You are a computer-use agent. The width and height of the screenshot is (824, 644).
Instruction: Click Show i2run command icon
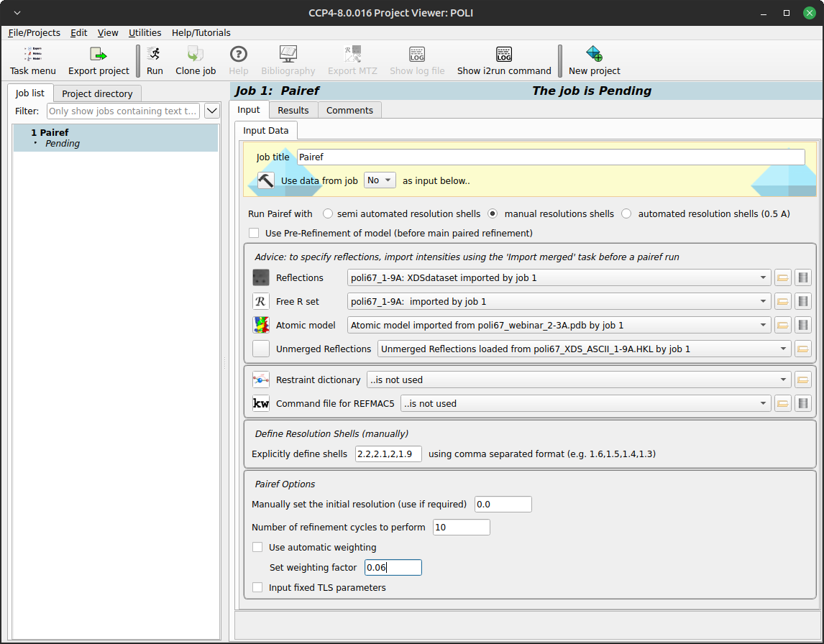pyautogui.click(x=504, y=60)
